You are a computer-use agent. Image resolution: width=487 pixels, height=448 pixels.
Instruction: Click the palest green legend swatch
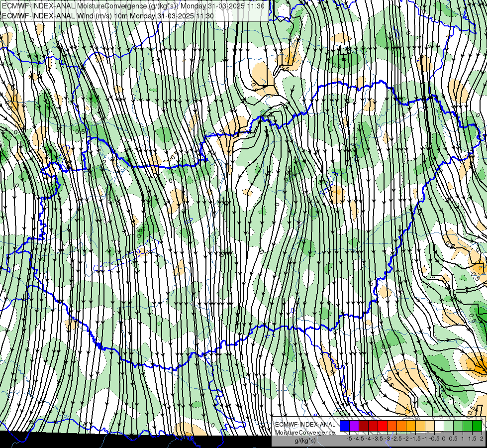pos(449,426)
